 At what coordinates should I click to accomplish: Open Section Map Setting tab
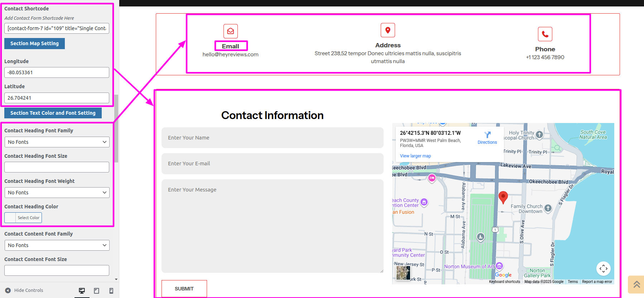click(34, 43)
